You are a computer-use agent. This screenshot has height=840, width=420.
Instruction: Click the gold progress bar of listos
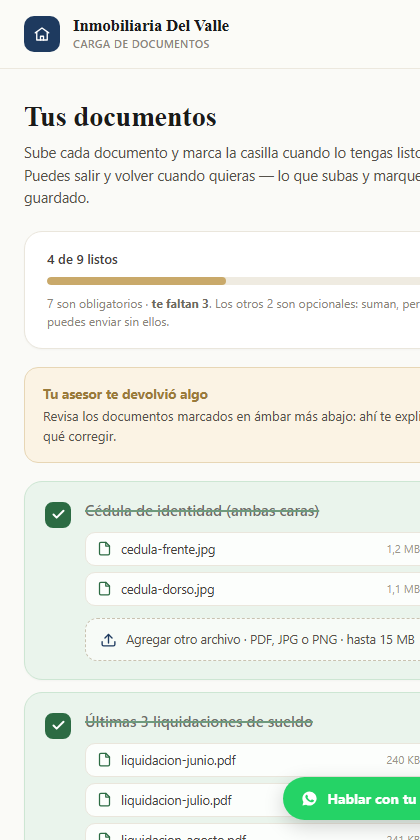[x=136, y=281]
